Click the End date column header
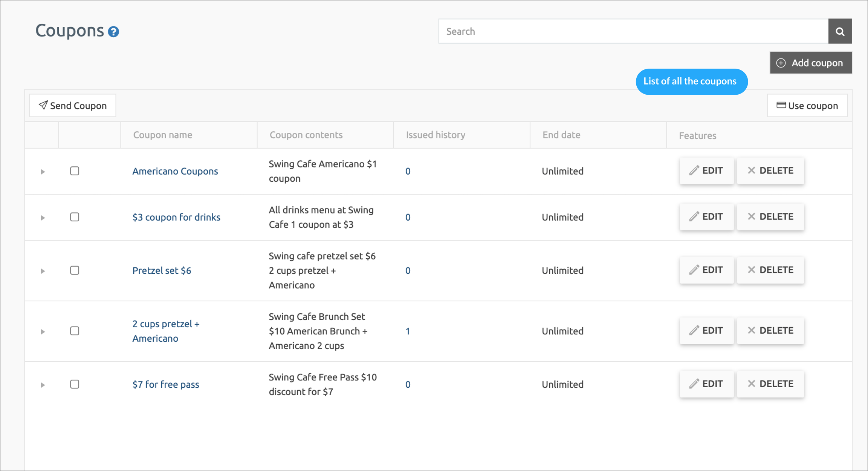Screen dimensions: 868x471 click(x=561, y=135)
